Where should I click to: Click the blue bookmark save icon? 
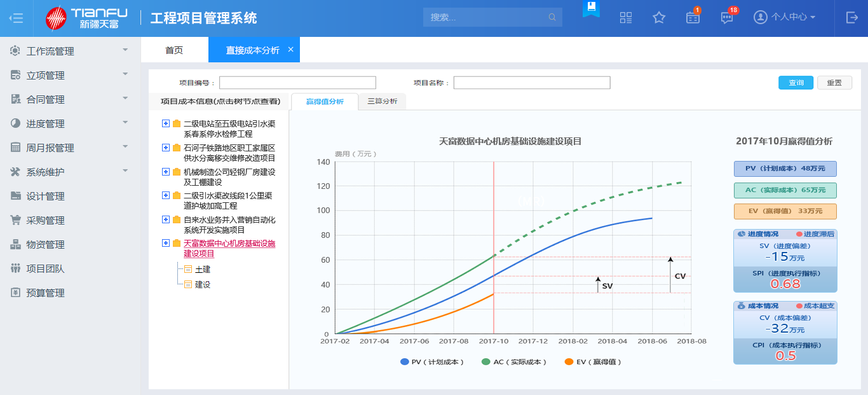tap(591, 8)
